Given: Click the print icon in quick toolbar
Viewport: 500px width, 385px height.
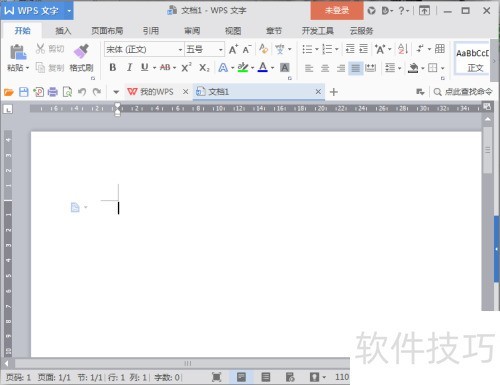Looking at the screenshot, I should click(53, 92).
